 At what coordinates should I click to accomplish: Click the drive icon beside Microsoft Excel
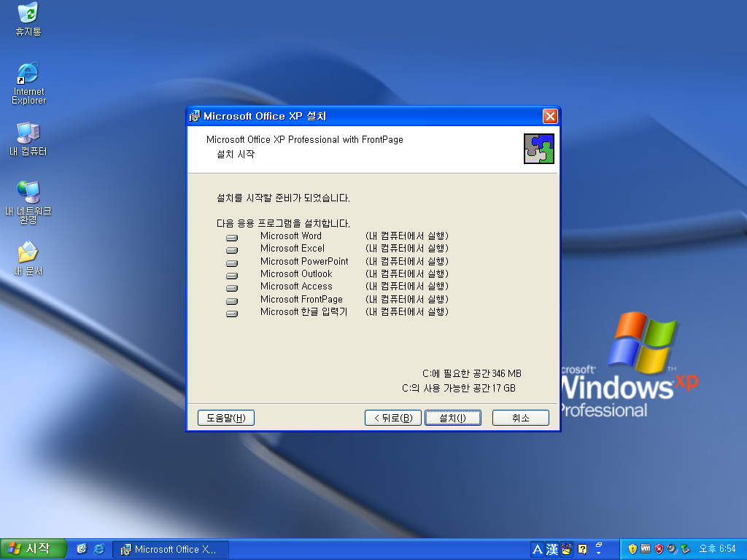(x=232, y=250)
